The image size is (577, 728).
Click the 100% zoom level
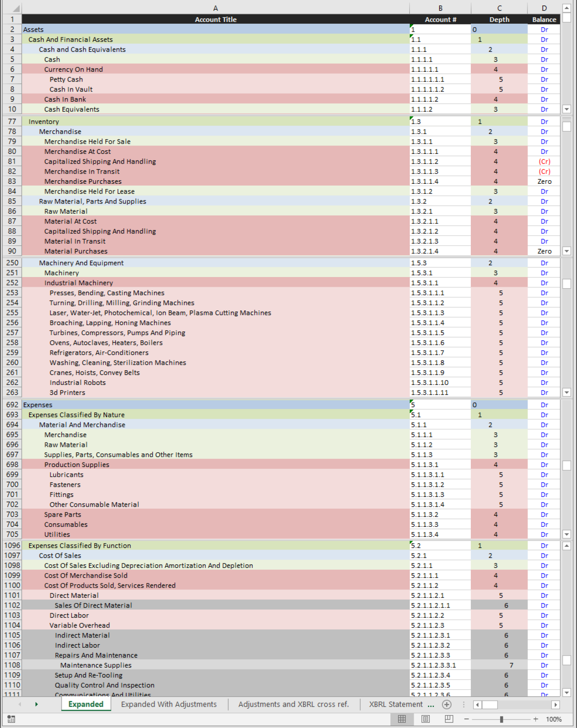pos(554,719)
